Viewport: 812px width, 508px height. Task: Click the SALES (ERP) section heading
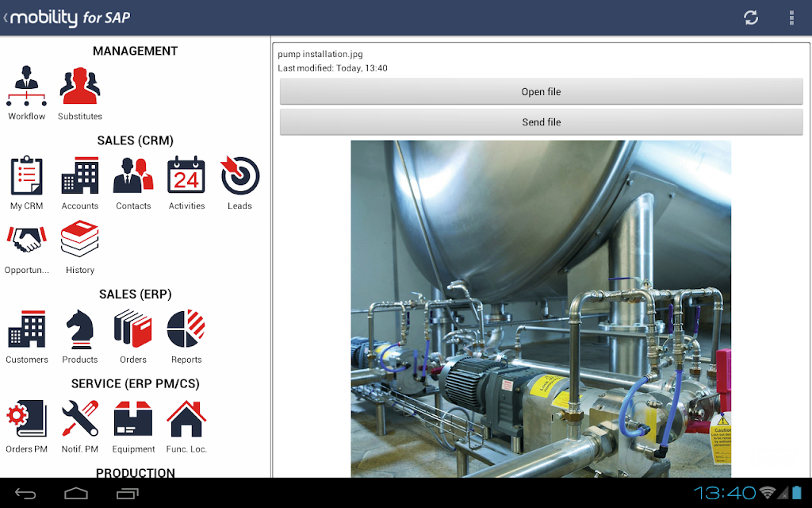pos(135,294)
